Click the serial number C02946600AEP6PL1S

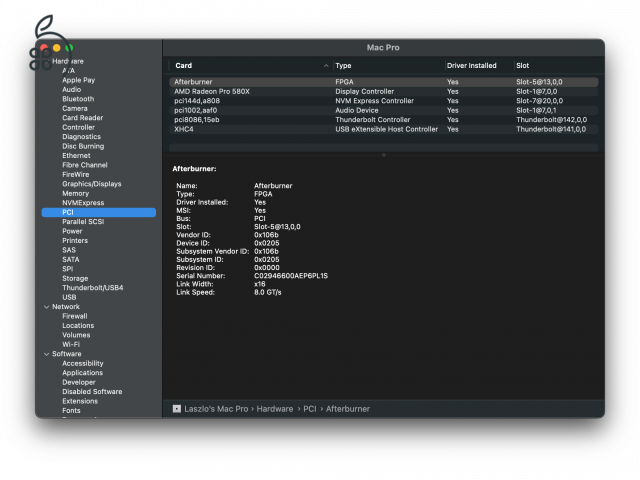pos(291,276)
